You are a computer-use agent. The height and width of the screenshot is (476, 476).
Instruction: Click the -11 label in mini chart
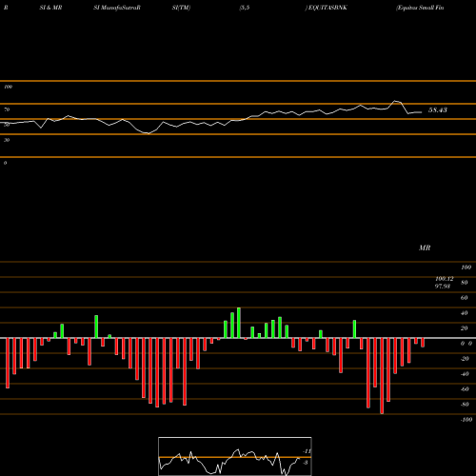(307, 451)
